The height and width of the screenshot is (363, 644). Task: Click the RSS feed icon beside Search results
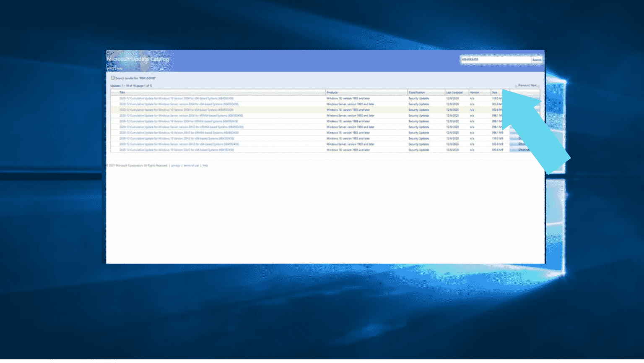click(113, 78)
